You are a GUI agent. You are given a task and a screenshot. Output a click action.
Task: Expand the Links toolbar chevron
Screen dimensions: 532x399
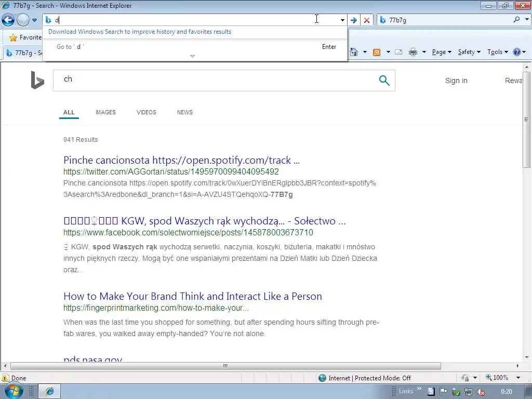click(x=419, y=389)
